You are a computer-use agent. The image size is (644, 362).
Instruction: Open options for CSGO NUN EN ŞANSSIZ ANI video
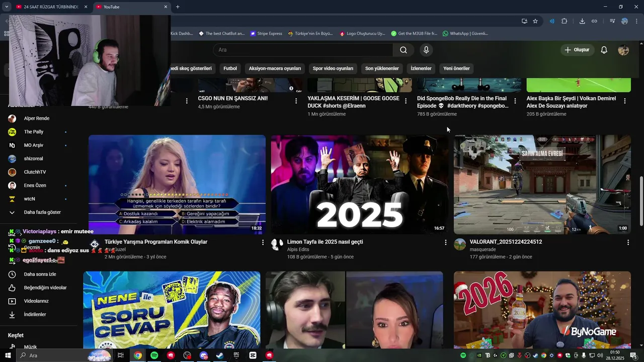coord(296,101)
